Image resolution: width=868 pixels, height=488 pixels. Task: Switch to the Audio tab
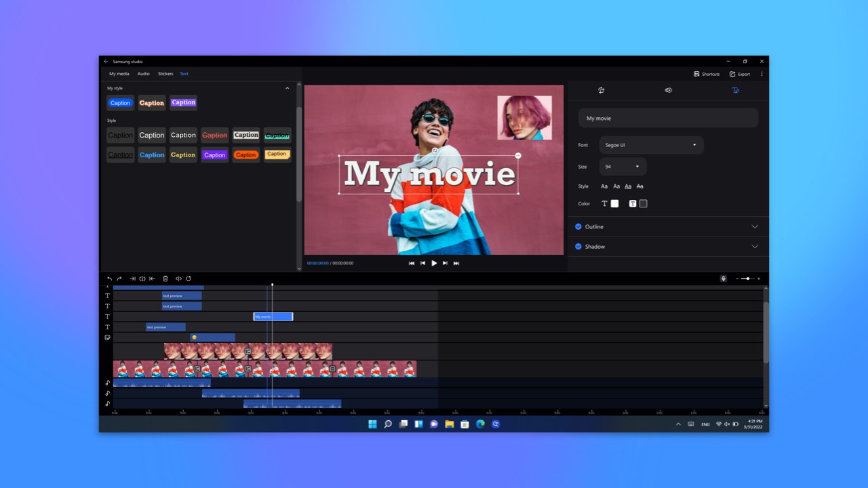pyautogui.click(x=143, y=74)
